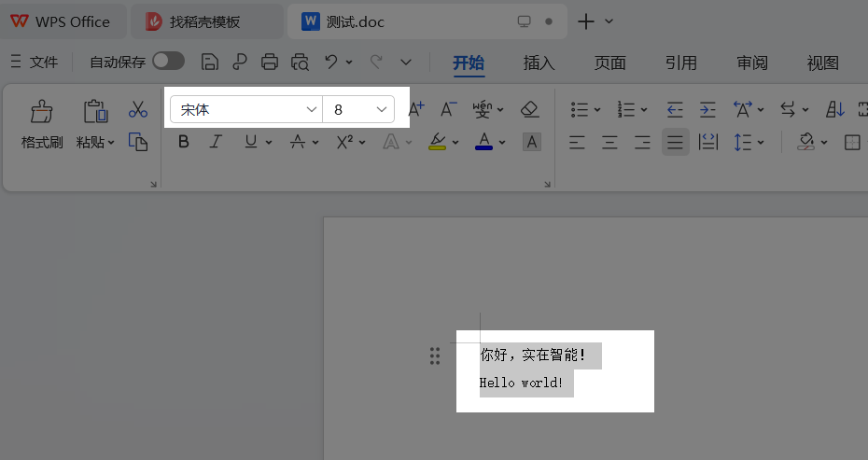
Task: Click the Format Painter (格式刷) icon
Action: click(x=42, y=113)
